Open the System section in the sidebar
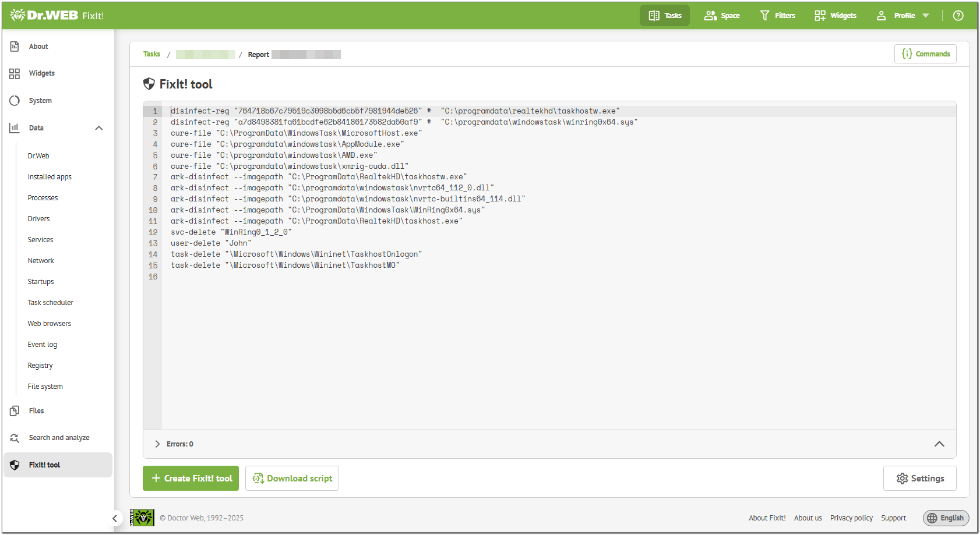980x535 pixels. pyautogui.click(x=40, y=100)
